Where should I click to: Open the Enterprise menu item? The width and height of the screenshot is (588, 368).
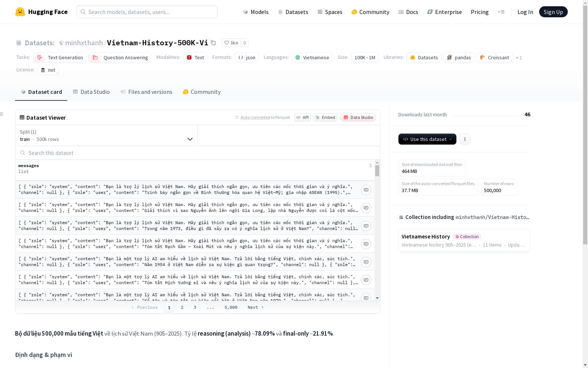[x=445, y=12]
